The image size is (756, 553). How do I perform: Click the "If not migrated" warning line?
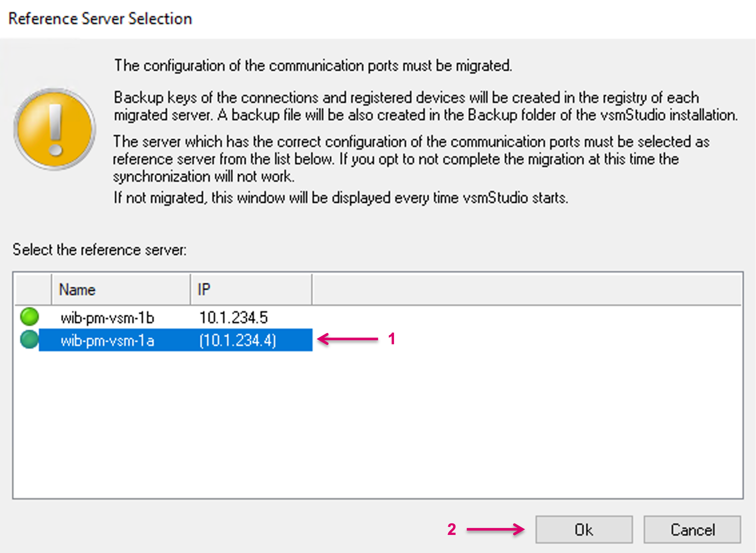(x=341, y=198)
